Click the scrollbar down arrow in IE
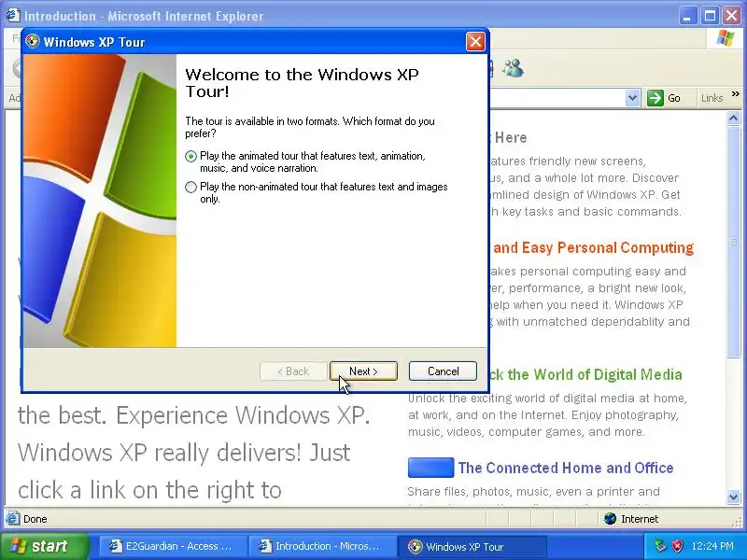The width and height of the screenshot is (747, 560). tap(733, 497)
